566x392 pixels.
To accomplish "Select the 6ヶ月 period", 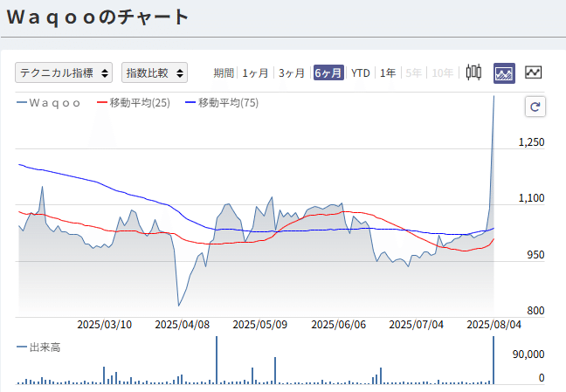I will coord(328,72).
